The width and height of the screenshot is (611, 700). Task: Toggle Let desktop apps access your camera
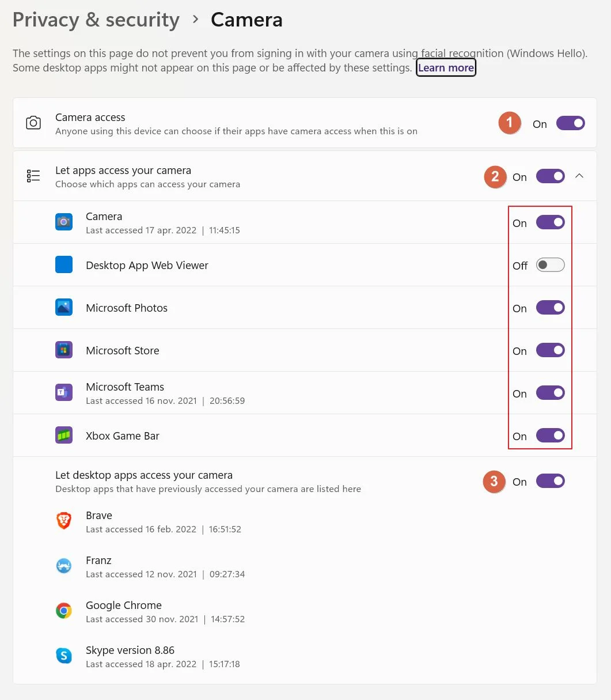pyautogui.click(x=551, y=481)
